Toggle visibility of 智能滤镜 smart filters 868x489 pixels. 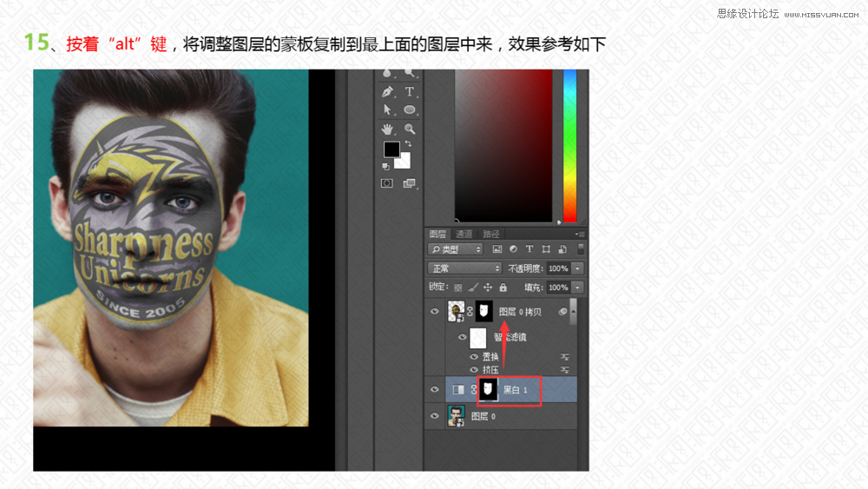(463, 337)
